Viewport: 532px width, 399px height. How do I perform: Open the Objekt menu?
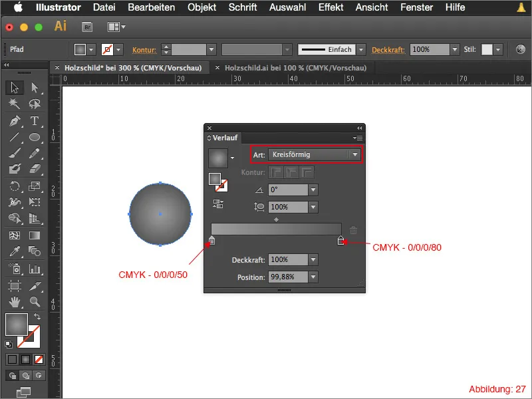tap(202, 7)
